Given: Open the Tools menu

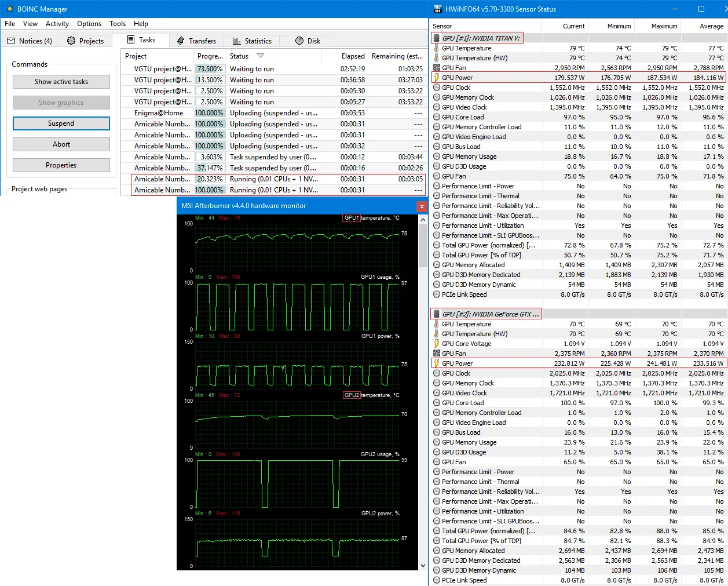Looking at the screenshot, I should pyautogui.click(x=118, y=24).
